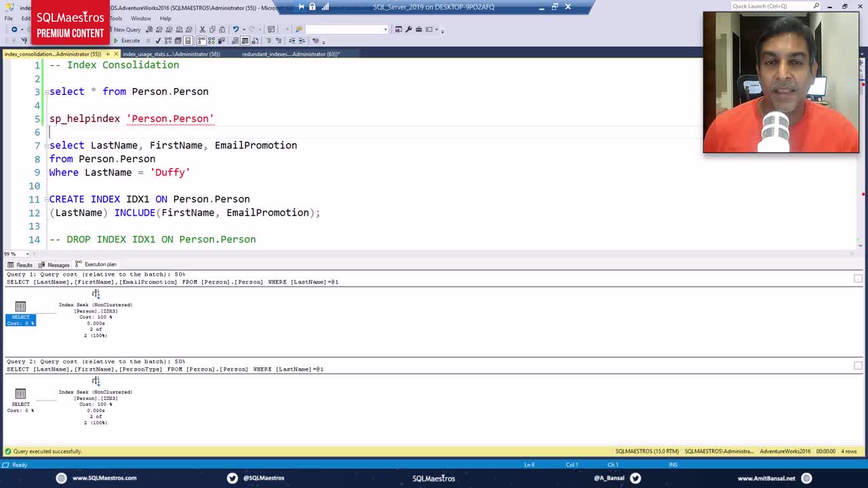Toggle Include Actual Execution Plan button
Screen dimensions: 868x488
point(201,41)
